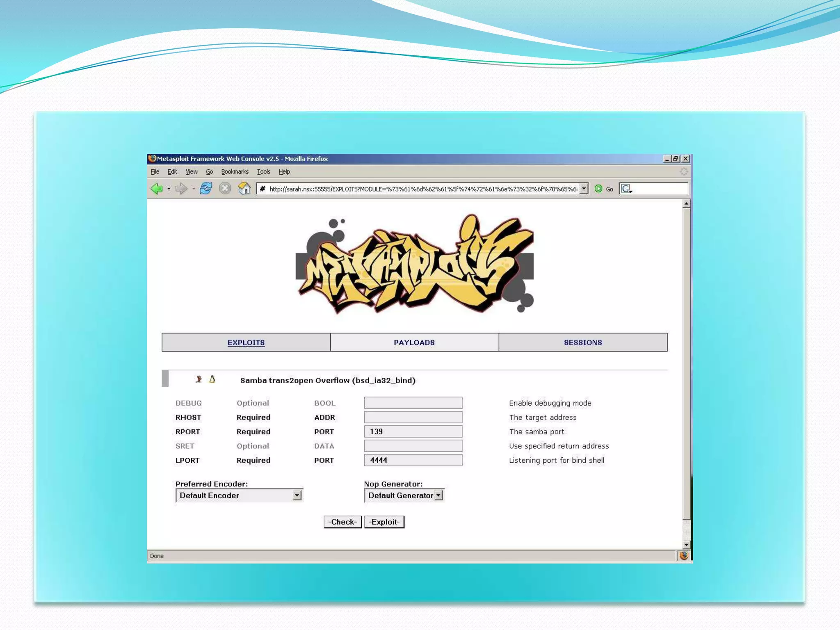This screenshot has height=630, width=840.
Task: Click the Forward navigation arrow
Action: [181, 189]
